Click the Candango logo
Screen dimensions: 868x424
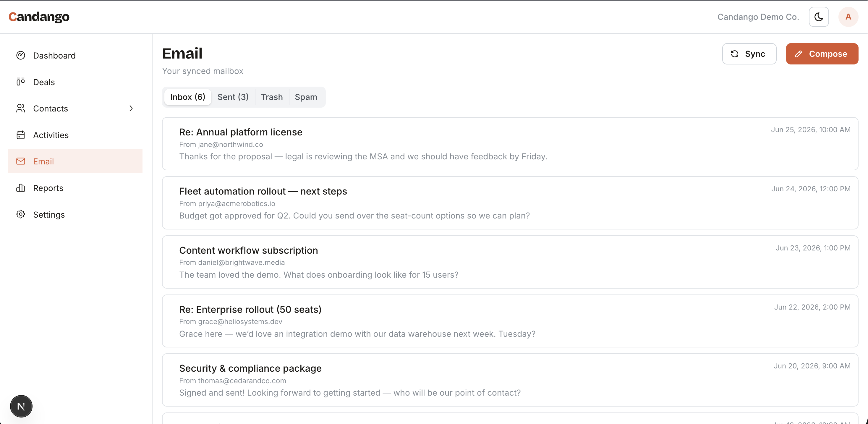pos(39,17)
